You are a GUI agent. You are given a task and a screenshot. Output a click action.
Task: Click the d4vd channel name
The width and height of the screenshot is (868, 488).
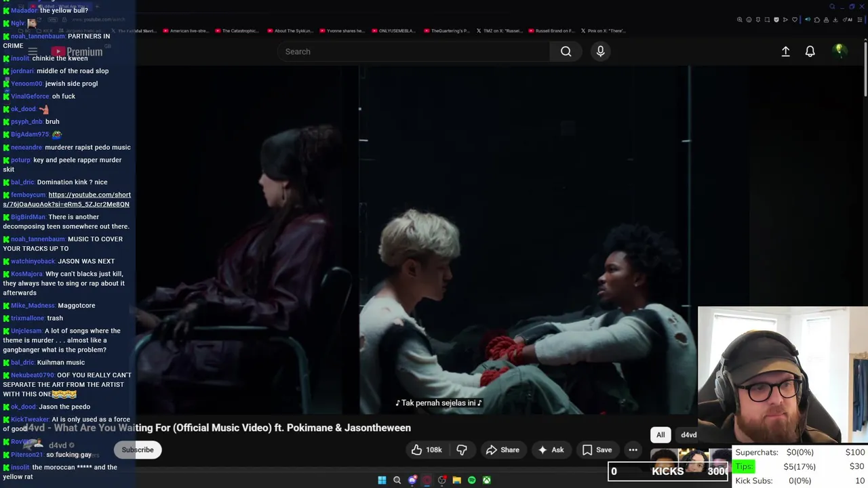[58, 445]
